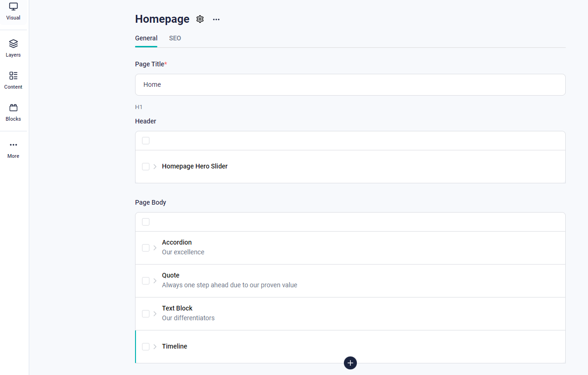
Task: Open the More sidebar menu
Action: 13,149
